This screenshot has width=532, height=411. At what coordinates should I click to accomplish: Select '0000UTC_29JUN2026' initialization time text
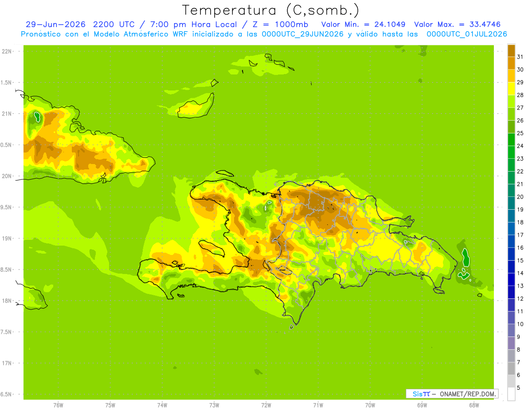[303, 34]
